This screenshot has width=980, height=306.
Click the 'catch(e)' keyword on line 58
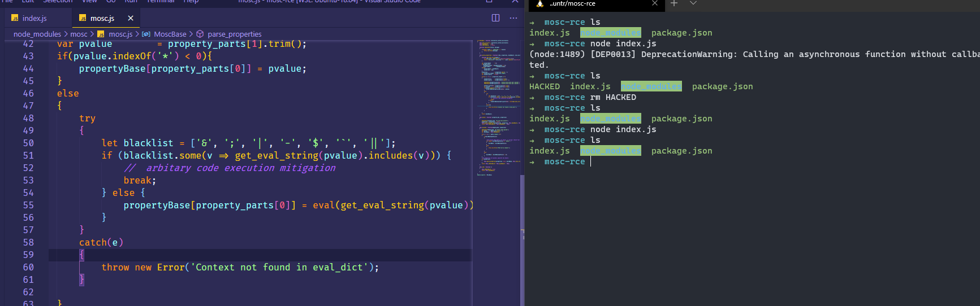click(101, 242)
